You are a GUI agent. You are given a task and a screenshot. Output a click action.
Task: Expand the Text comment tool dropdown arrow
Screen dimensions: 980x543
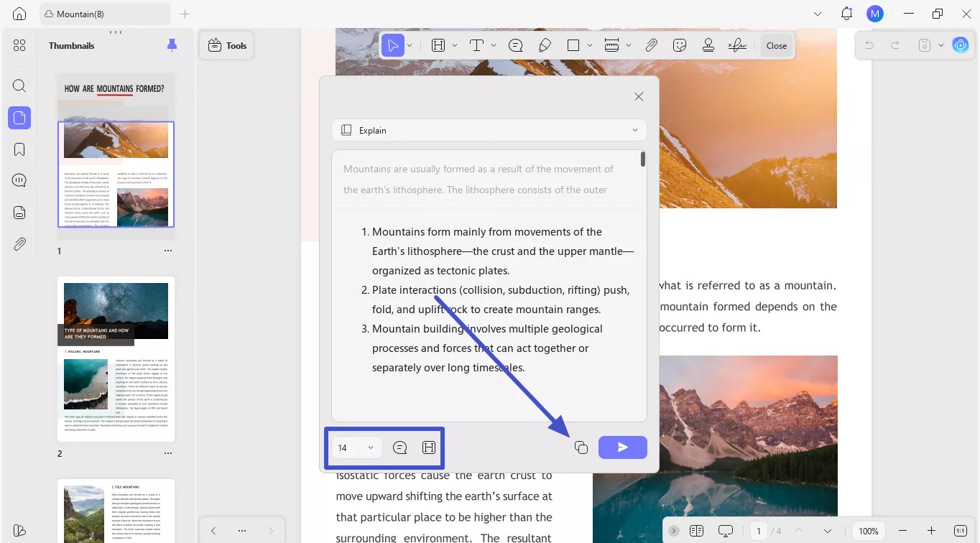point(494,45)
